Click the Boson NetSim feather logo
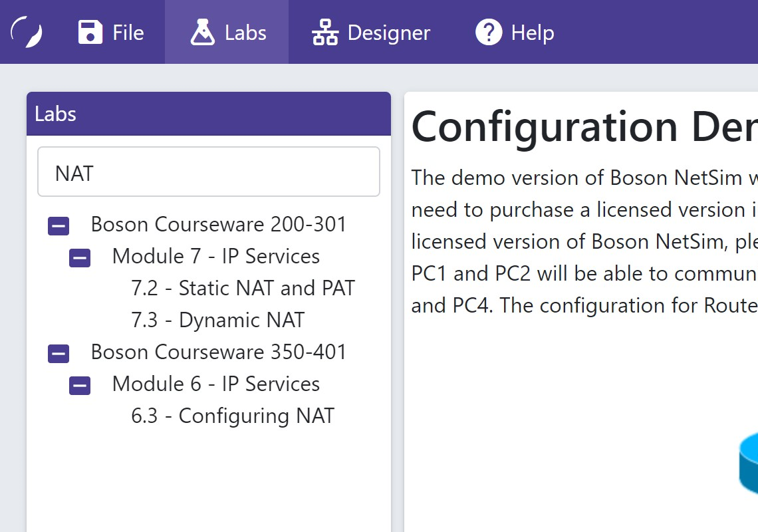758x532 pixels. coord(27,32)
